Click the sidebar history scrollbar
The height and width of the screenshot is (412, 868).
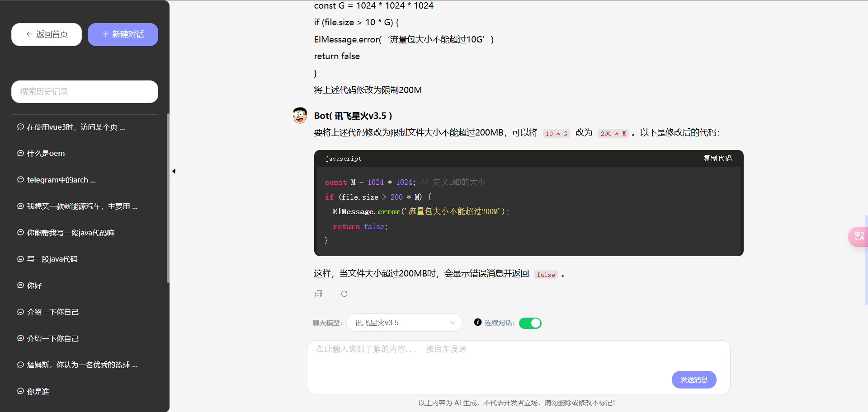(168, 198)
